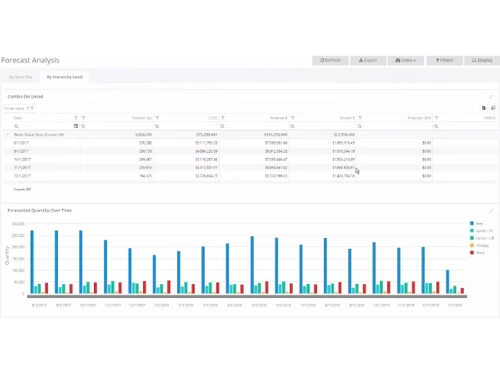This screenshot has width=500, height=375.
Task: Switch to the first tab beside By Hierarchy Level
Action: [x=20, y=77]
